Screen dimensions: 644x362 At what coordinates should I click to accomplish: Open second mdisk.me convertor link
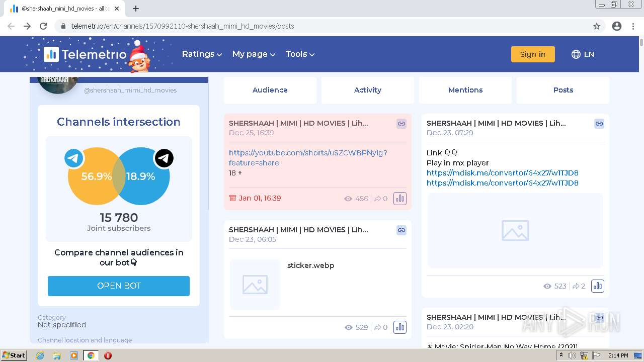[502, 183]
